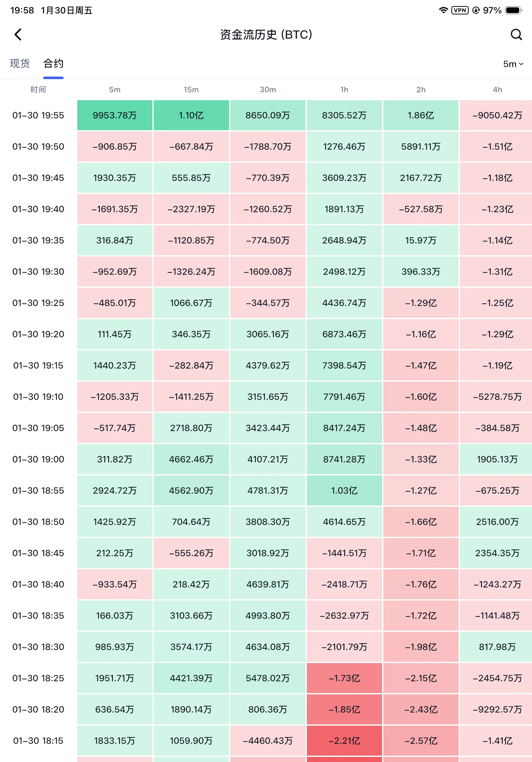Screen dimensions: 532x762
Task: Tap the 1h column header
Action: (x=344, y=90)
